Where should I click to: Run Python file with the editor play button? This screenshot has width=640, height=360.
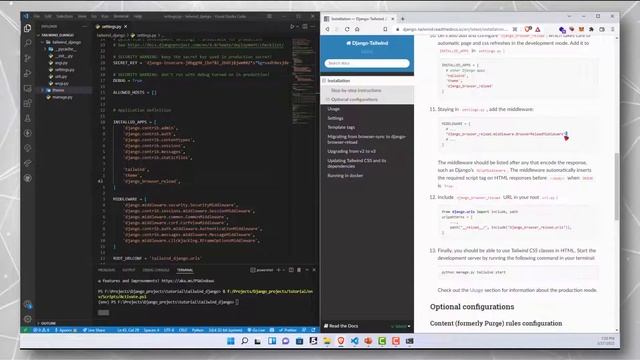(x=292, y=27)
